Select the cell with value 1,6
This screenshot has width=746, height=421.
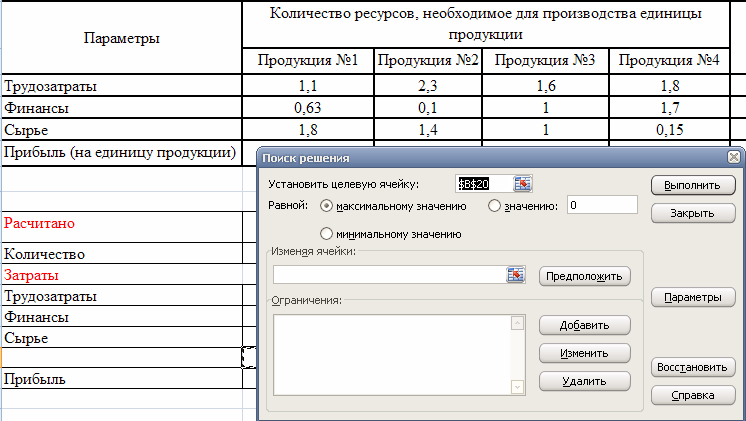coord(545,86)
